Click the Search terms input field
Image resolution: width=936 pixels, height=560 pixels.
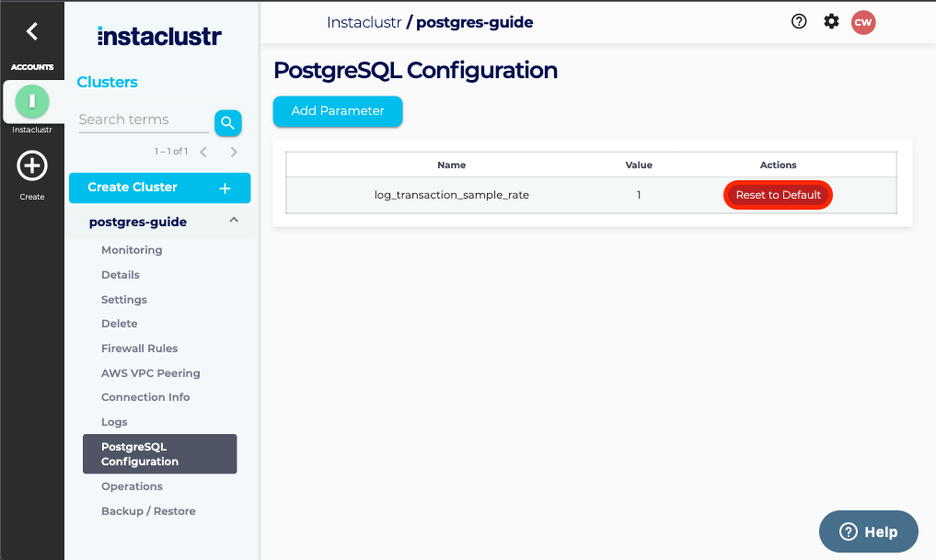point(143,120)
